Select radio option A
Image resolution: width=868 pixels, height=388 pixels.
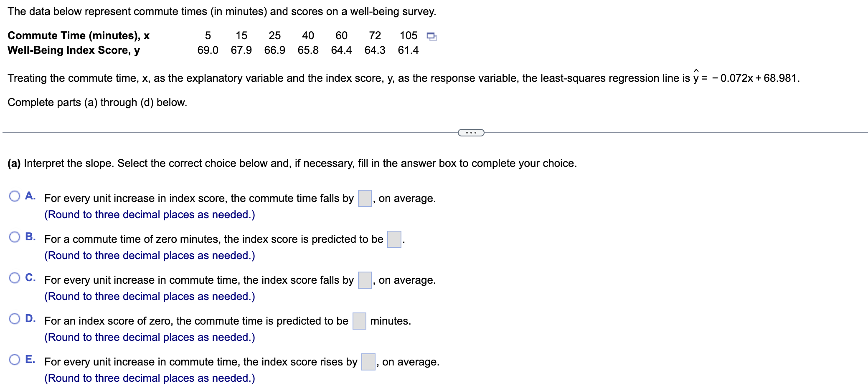tap(15, 196)
